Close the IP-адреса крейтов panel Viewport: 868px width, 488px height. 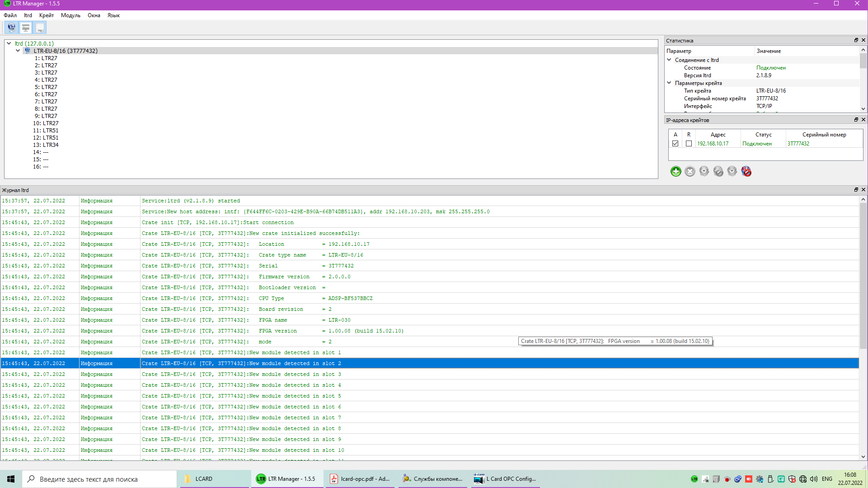pos(863,120)
